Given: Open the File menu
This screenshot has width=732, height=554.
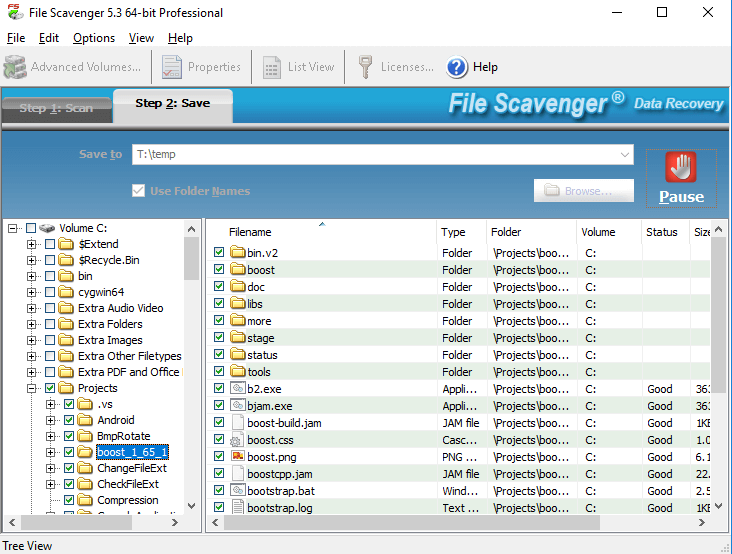Looking at the screenshot, I should pyautogui.click(x=16, y=38).
